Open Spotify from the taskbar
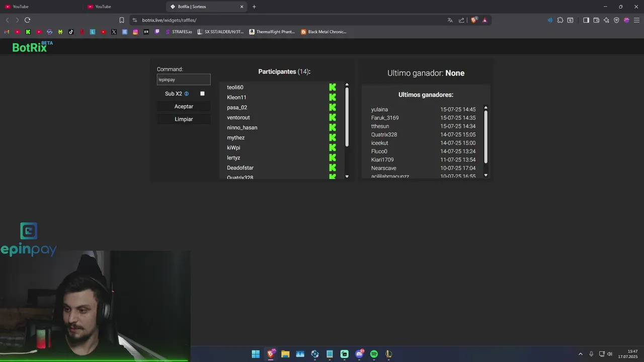Image resolution: width=644 pixels, height=362 pixels. pyautogui.click(x=374, y=354)
